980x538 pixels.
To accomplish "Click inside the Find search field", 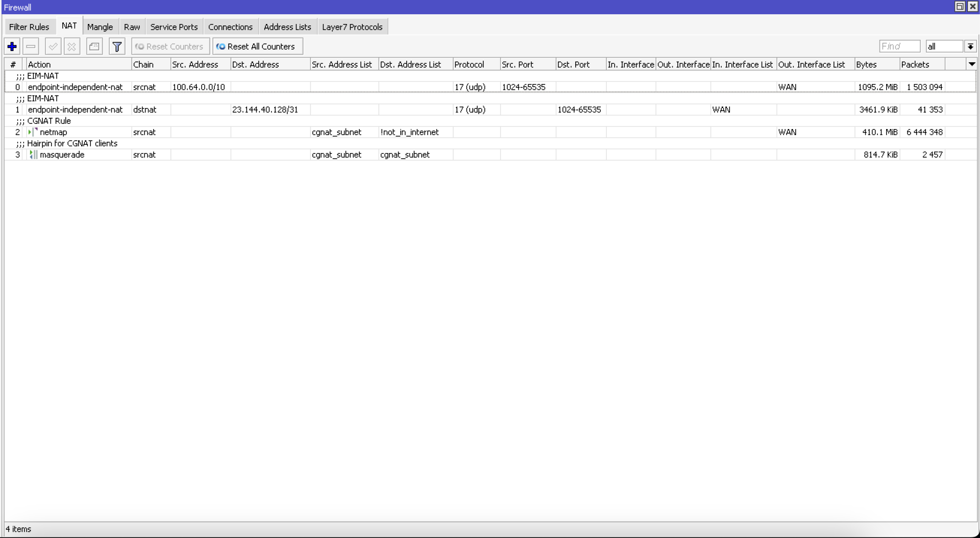I will 898,46.
